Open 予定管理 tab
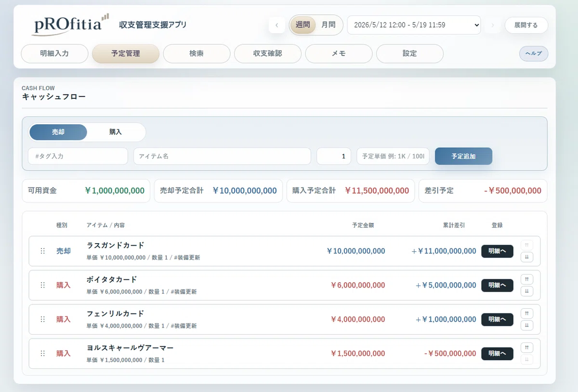The width and height of the screenshot is (578, 392). coord(126,54)
